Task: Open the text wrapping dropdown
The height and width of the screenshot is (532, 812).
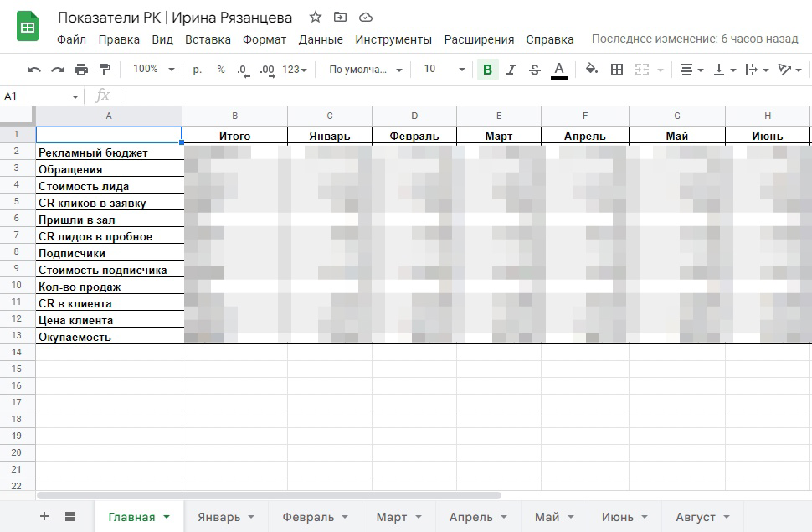Action: point(757,70)
